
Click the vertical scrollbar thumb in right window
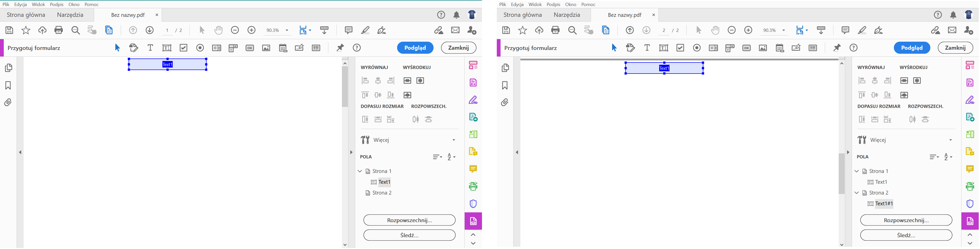coord(842,173)
